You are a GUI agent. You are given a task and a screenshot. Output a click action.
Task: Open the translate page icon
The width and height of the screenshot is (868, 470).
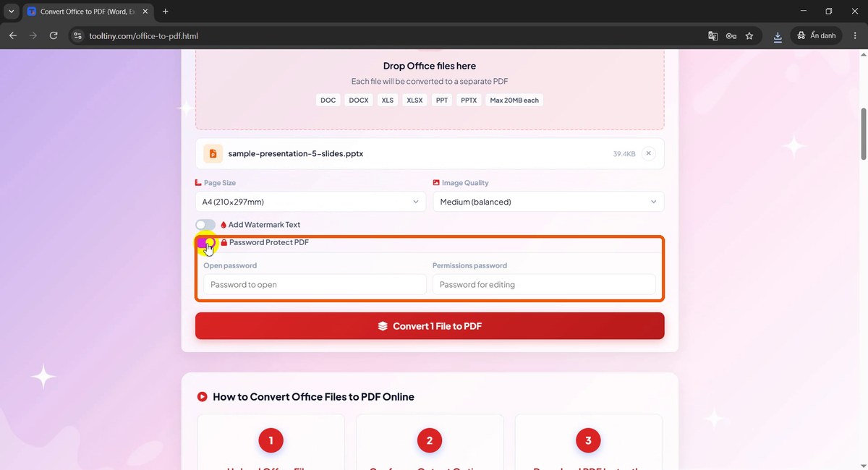click(713, 35)
